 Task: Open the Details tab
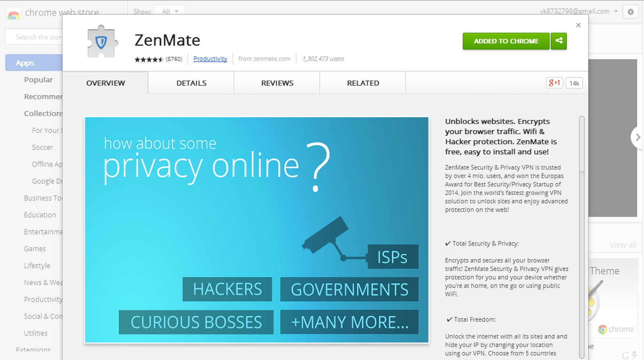coord(191,83)
